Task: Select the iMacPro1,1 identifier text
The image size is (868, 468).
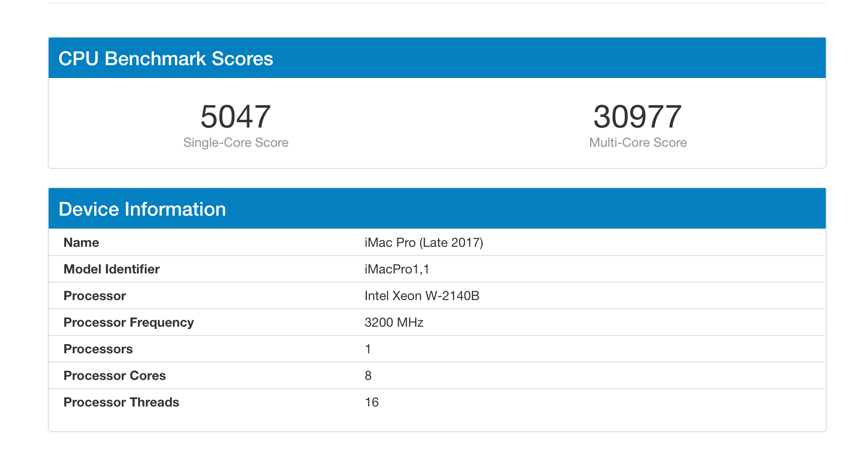Action: 397,269
